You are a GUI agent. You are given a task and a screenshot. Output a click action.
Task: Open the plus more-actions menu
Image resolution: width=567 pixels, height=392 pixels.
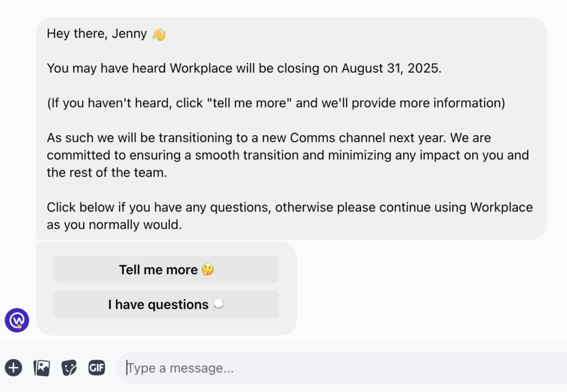pos(13,368)
